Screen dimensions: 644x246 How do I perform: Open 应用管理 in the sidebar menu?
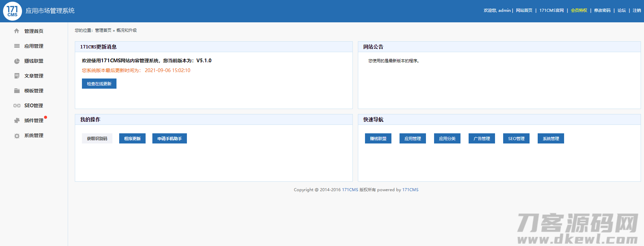[34, 46]
